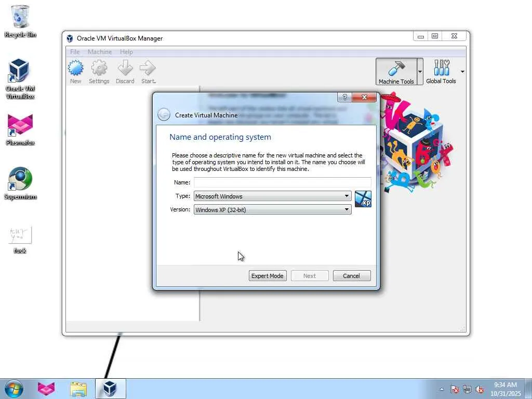Open the Type dropdown showing Microsoft Windows
The height and width of the screenshot is (399, 532).
272,196
